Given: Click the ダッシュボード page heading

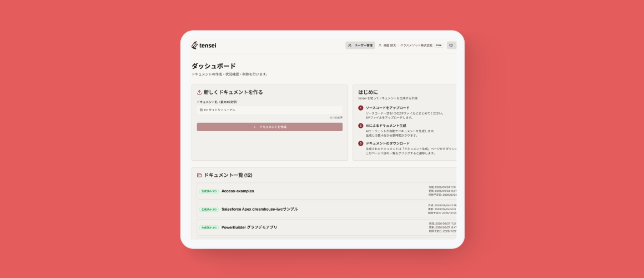Looking at the screenshot, I should point(214,66).
